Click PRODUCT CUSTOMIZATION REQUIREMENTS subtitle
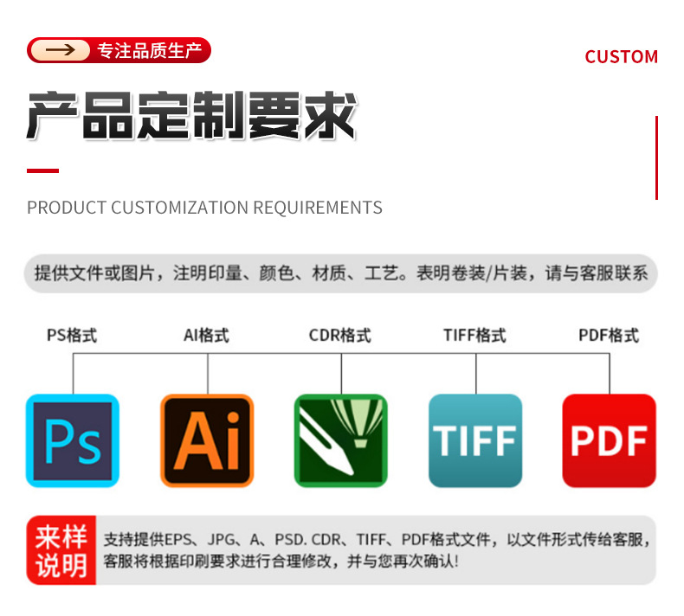The width and height of the screenshot is (684, 616). click(x=204, y=208)
